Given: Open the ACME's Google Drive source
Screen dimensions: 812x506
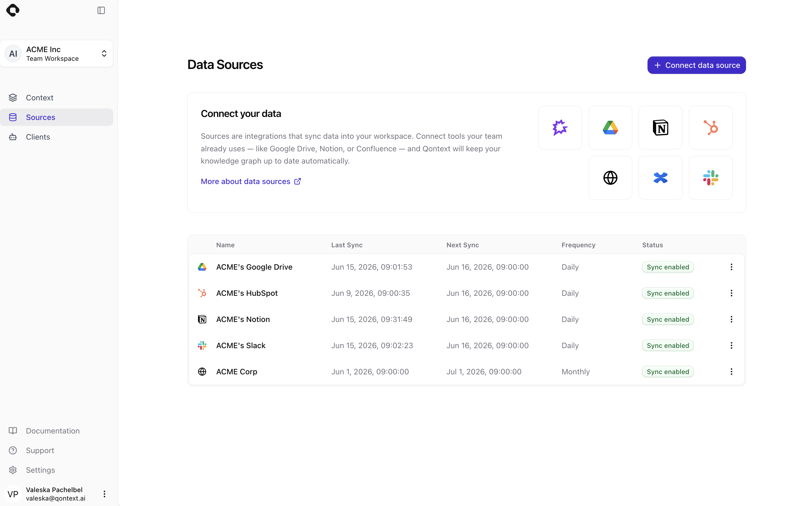Looking at the screenshot, I should 254,267.
